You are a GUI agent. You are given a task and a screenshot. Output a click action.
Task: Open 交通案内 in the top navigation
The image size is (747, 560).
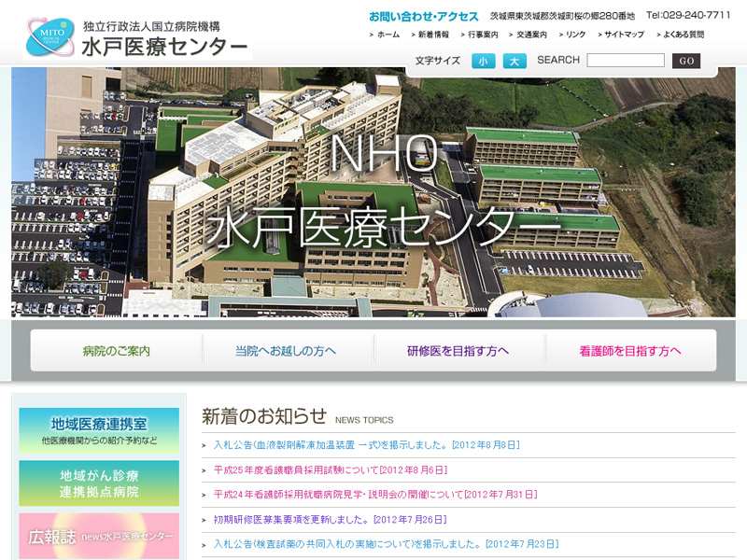(x=531, y=35)
